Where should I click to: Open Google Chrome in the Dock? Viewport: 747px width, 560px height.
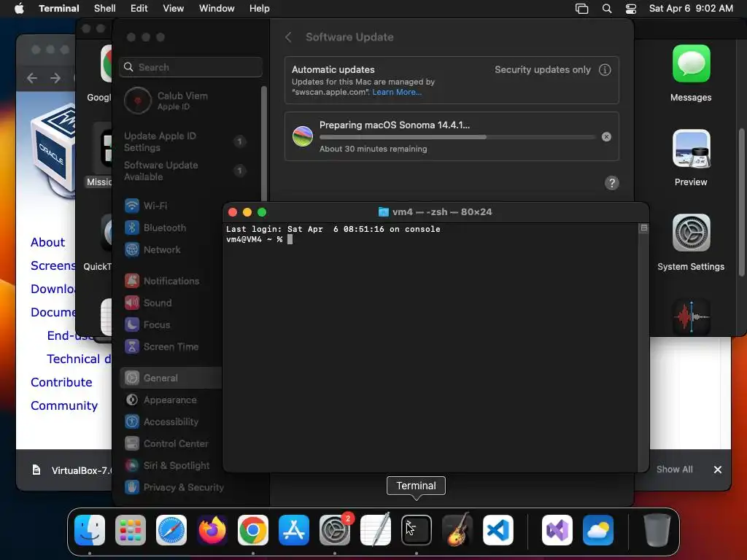(x=253, y=530)
